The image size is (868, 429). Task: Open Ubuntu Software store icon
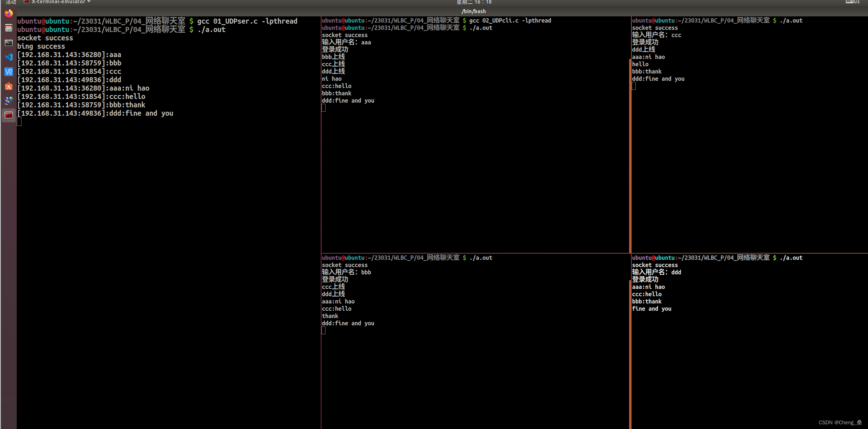[x=9, y=86]
